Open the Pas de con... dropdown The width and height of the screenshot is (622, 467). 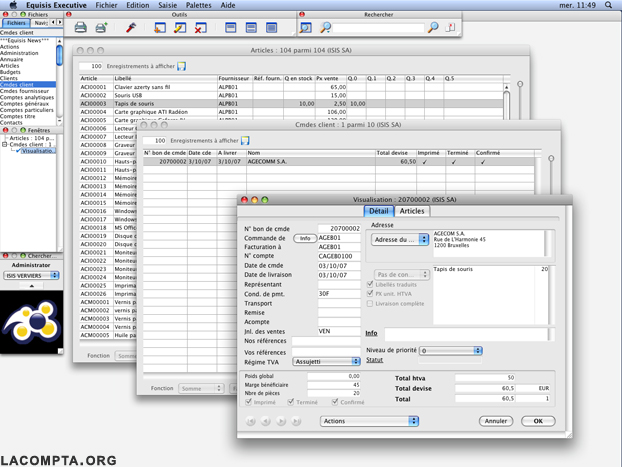402,275
